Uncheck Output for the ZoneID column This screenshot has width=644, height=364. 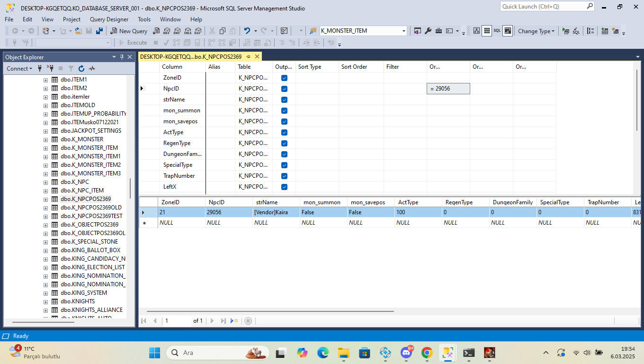(284, 78)
